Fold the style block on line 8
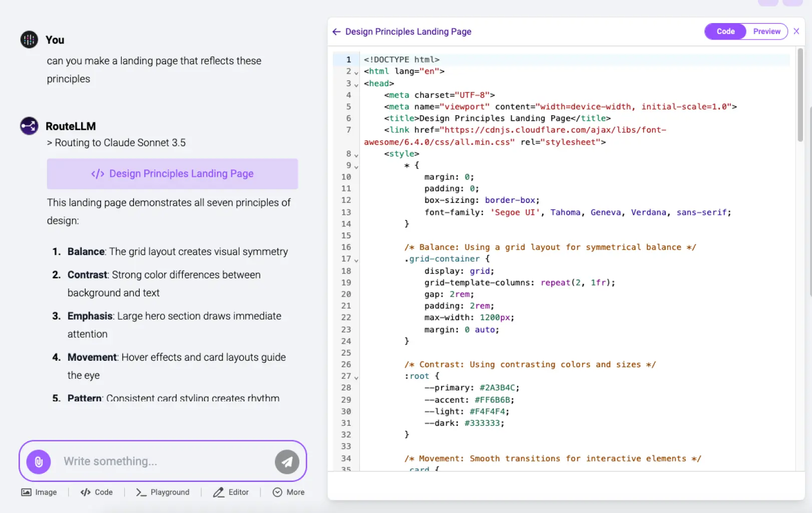This screenshot has width=812, height=513. pos(356,155)
